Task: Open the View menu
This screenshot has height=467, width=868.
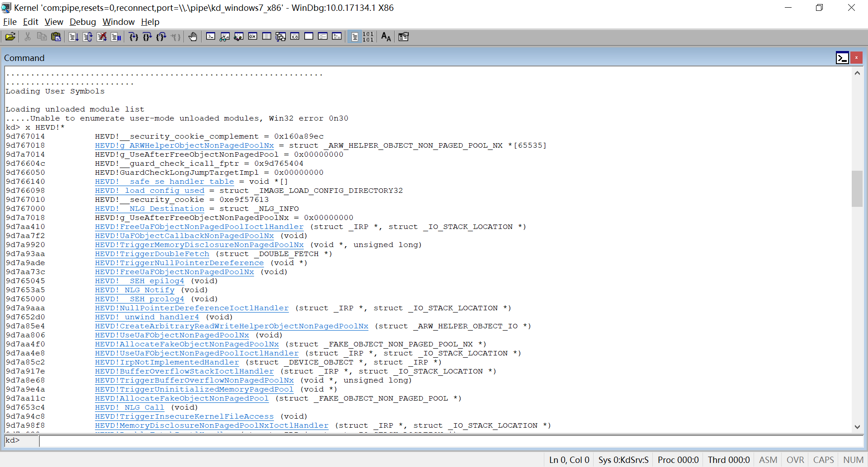Action: (x=54, y=22)
